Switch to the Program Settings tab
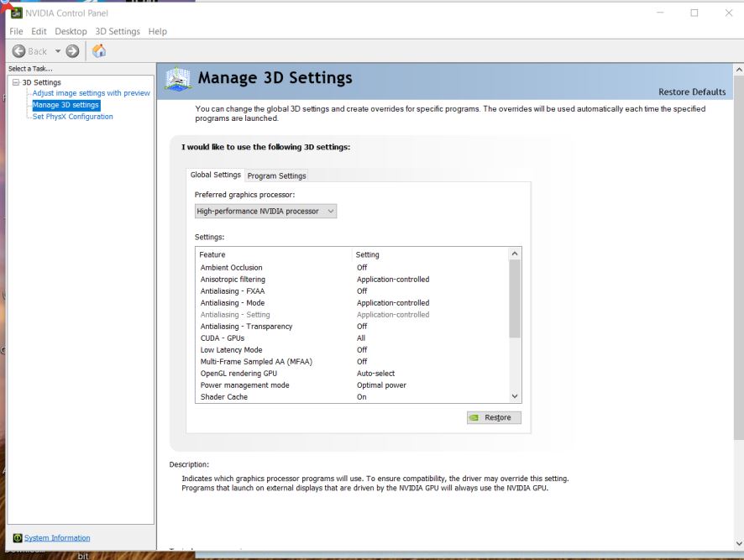 (x=276, y=175)
